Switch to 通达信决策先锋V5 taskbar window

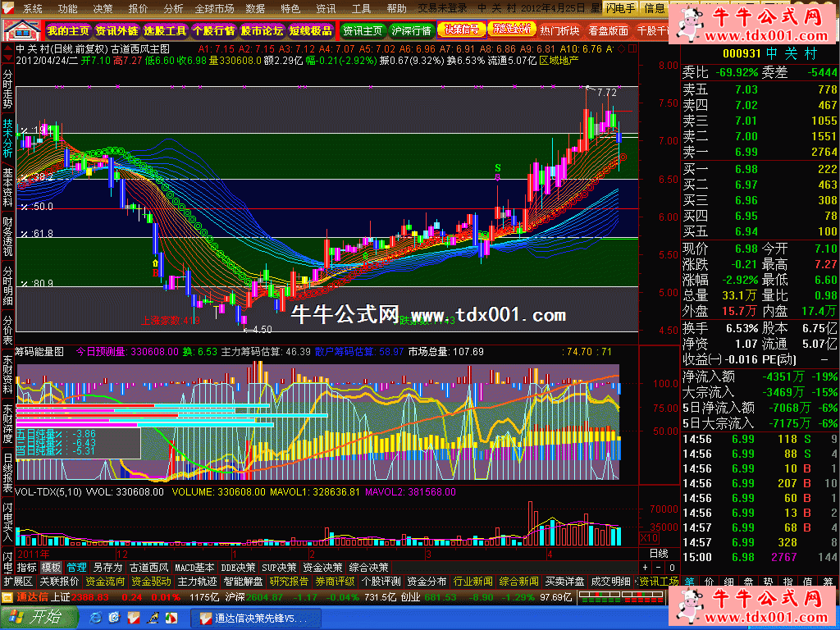tap(256, 619)
